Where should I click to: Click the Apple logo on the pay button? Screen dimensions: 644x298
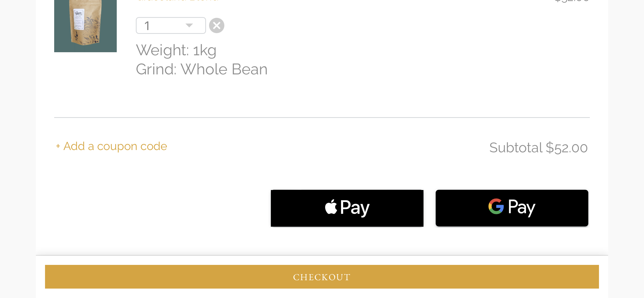click(331, 207)
